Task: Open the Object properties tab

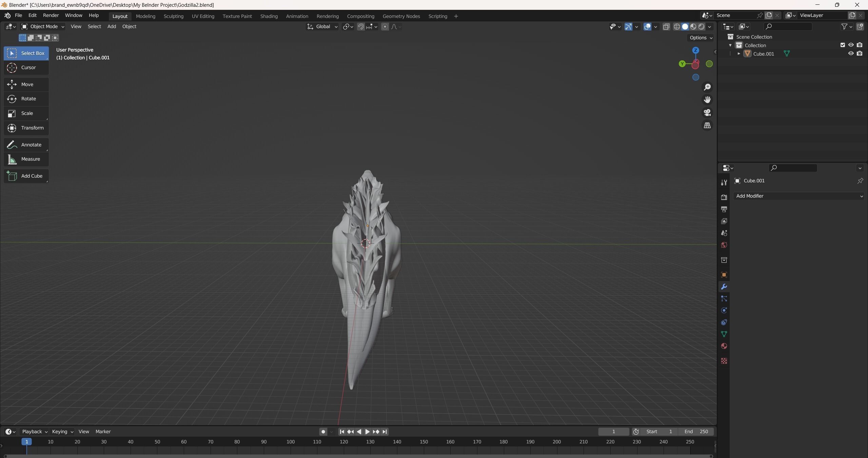Action: click(x=724, y=275)
